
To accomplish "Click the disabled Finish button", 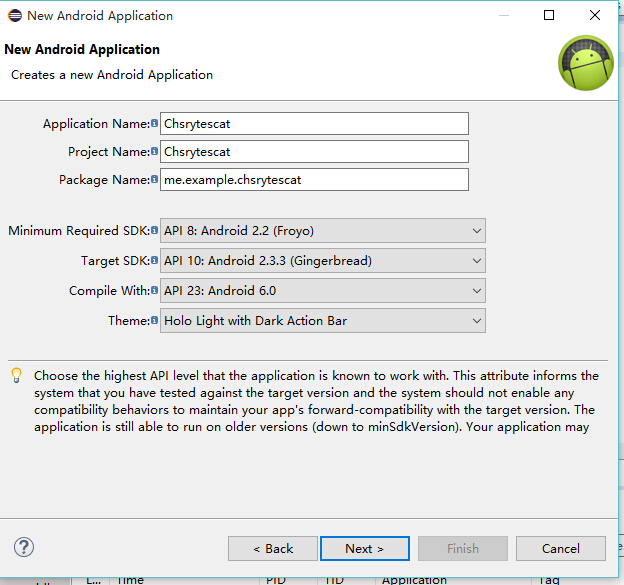I will click(463, 548).
